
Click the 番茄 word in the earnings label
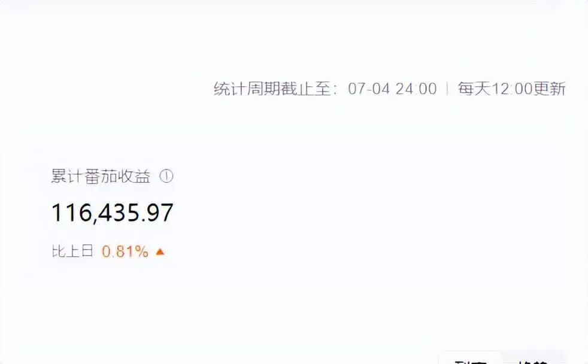tap(101, 176)
